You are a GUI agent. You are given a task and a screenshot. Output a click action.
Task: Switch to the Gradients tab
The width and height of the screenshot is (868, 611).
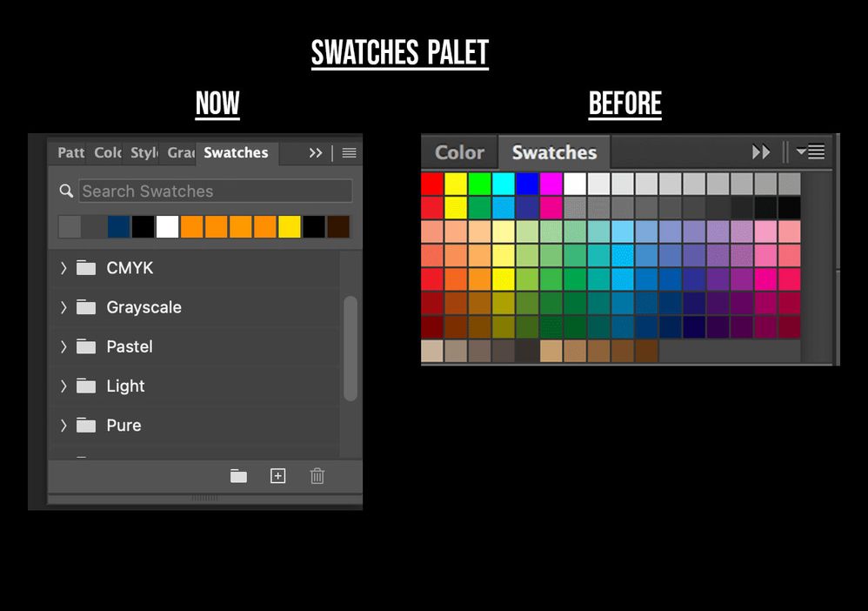point(181,153)
